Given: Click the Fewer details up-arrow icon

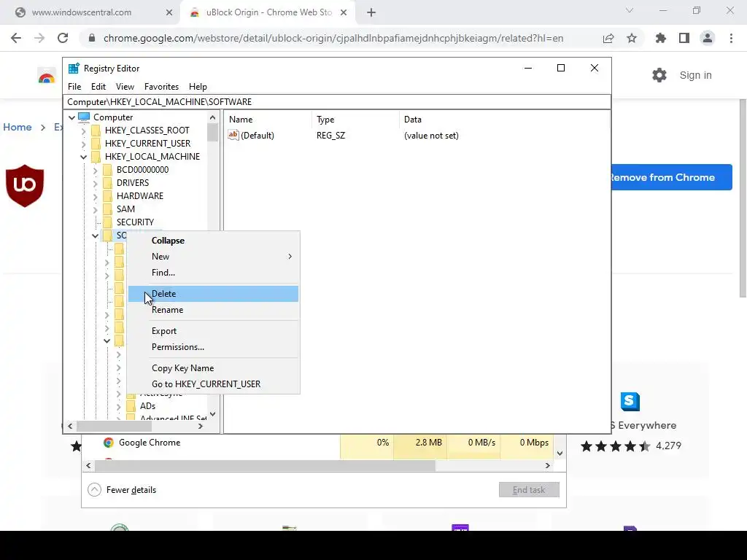Looking at the screenshot, I should tap(94, 489).
